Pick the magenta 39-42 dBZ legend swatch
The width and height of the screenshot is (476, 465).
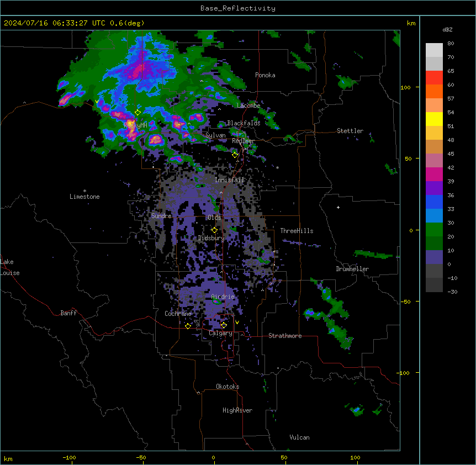click(434, 174)
